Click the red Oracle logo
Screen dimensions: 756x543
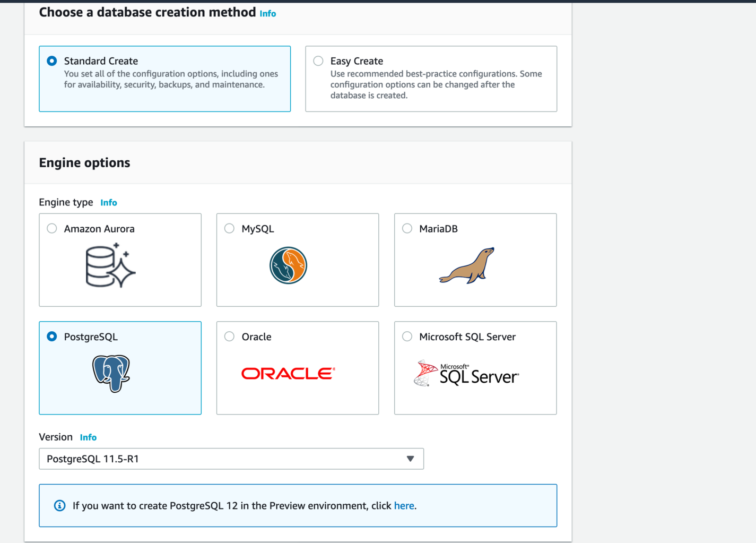288,374
